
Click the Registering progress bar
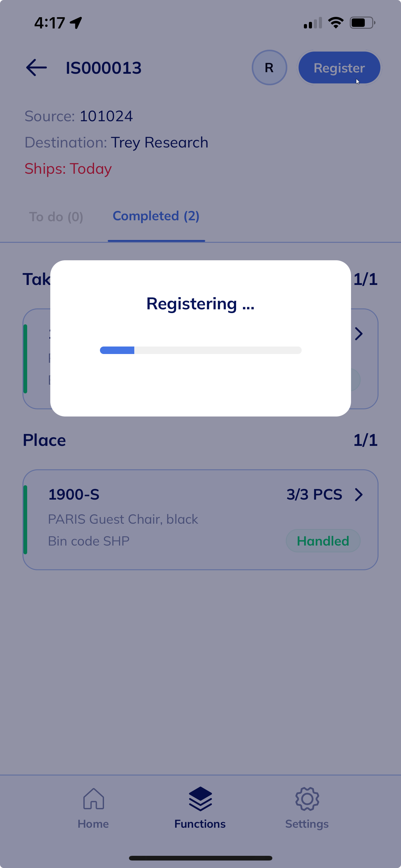[x=201, y=350]
